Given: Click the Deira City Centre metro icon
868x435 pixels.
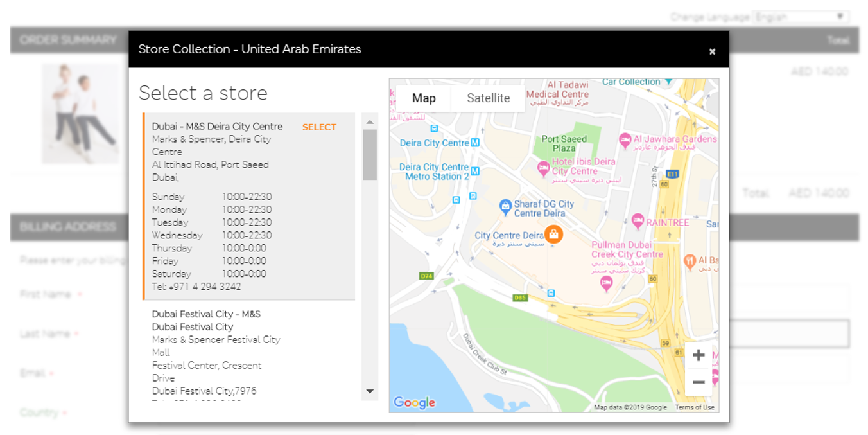Looking at the screenshot, I should pos(475,143).
